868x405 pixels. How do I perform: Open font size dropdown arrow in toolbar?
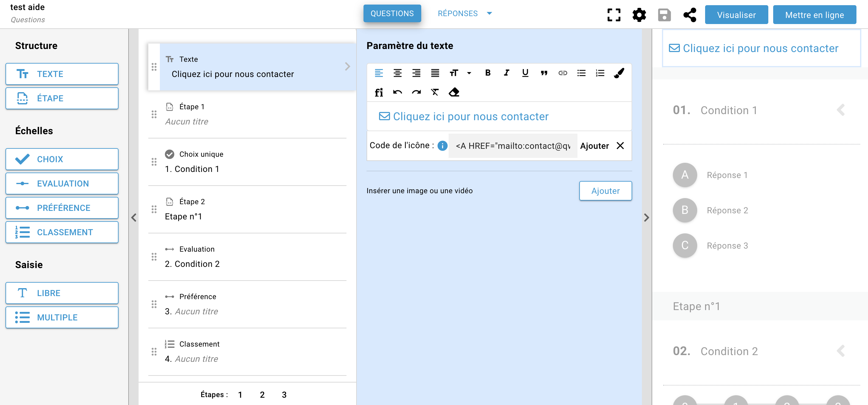click(469, 73)
